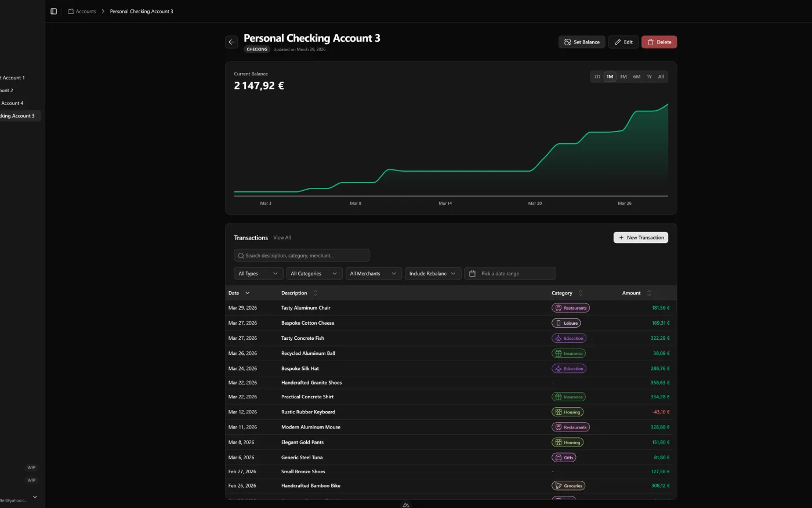Click the Restaurants category badge on Tasty Aluminum Chair

point(571,307)
